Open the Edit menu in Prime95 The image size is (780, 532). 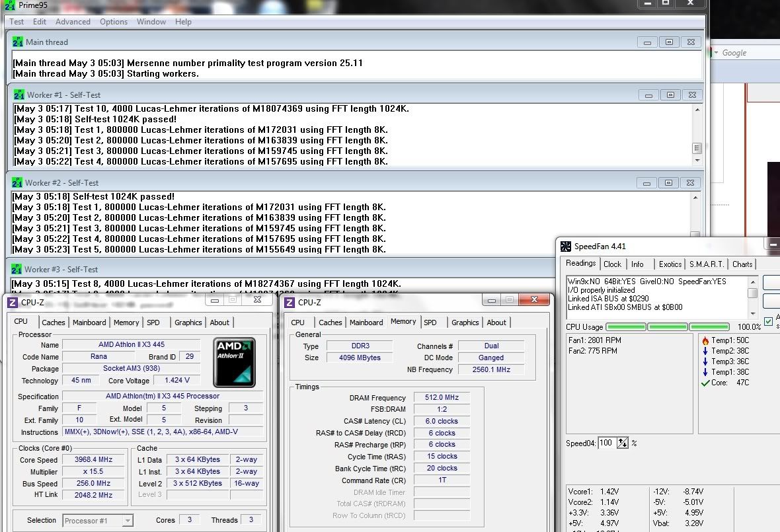[39, 22]
